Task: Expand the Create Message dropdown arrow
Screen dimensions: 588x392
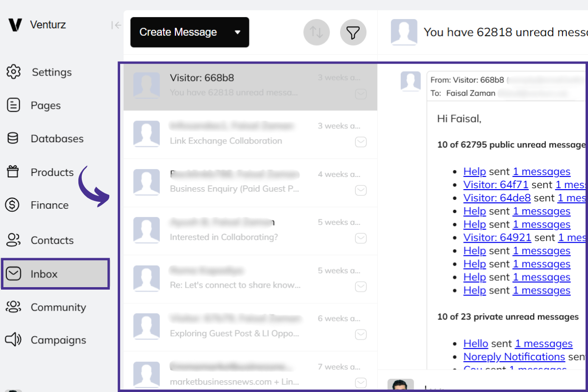Action: (238, 32)
